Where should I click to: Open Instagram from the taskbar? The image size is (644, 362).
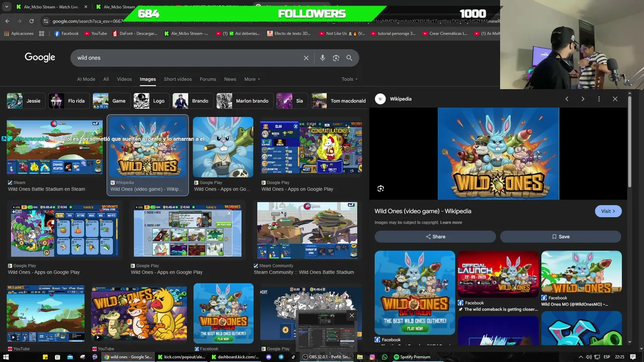372,357
